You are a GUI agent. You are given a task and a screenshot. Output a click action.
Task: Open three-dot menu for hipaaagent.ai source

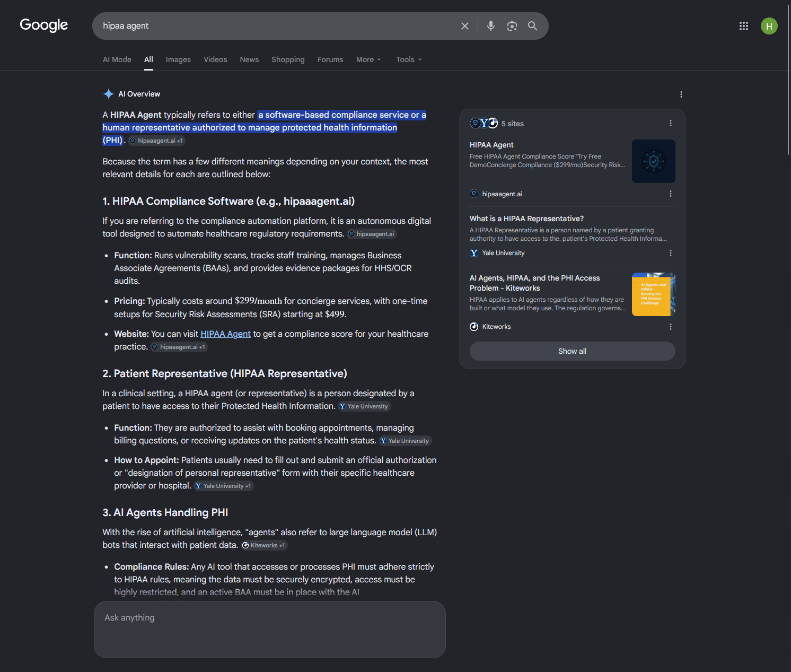671,194
